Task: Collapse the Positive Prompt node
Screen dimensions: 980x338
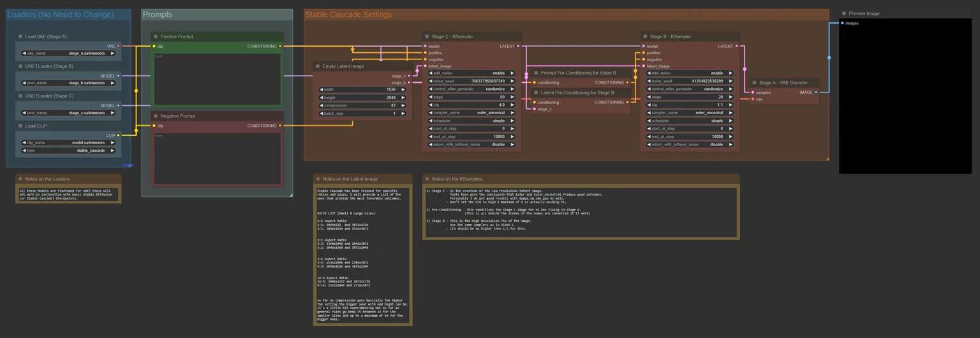Action: [156, 36]
